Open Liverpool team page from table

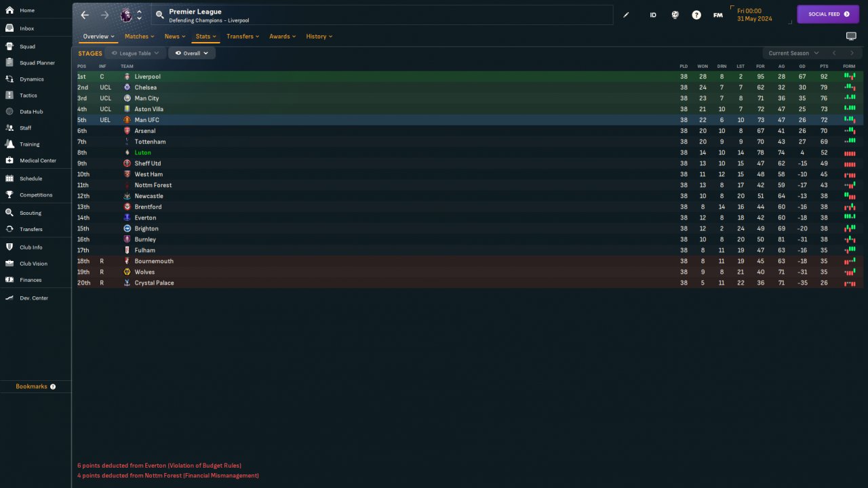pyautogui.click(x=147, y=77)
